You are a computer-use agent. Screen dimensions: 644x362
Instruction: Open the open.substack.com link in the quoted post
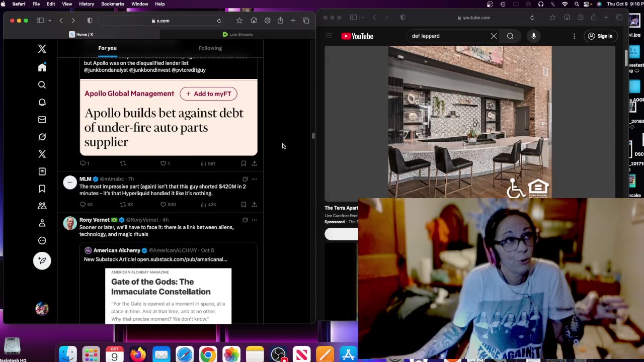pyautogui.click(x=182, y=259)
